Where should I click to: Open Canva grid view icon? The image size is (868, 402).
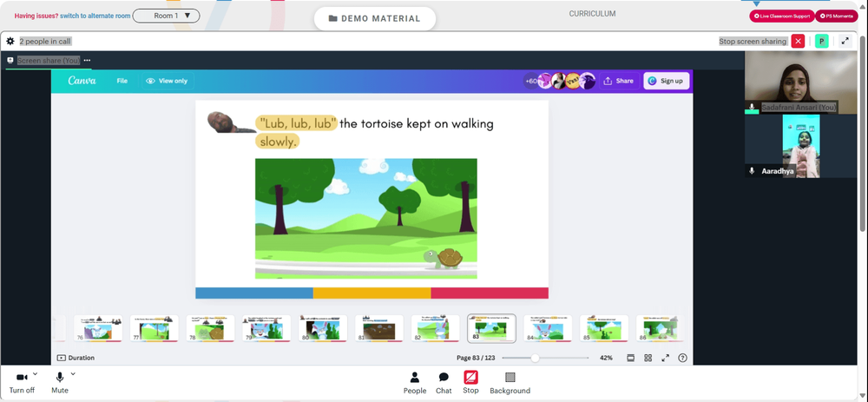(x=648, y=359)
